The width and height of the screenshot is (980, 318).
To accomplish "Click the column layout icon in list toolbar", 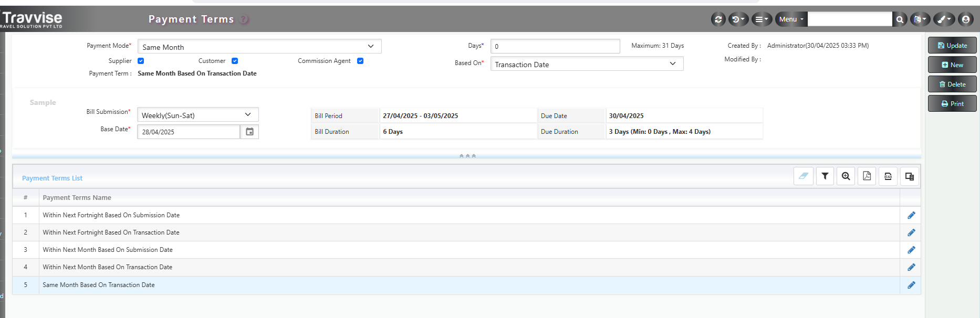I will pos(910,176).
